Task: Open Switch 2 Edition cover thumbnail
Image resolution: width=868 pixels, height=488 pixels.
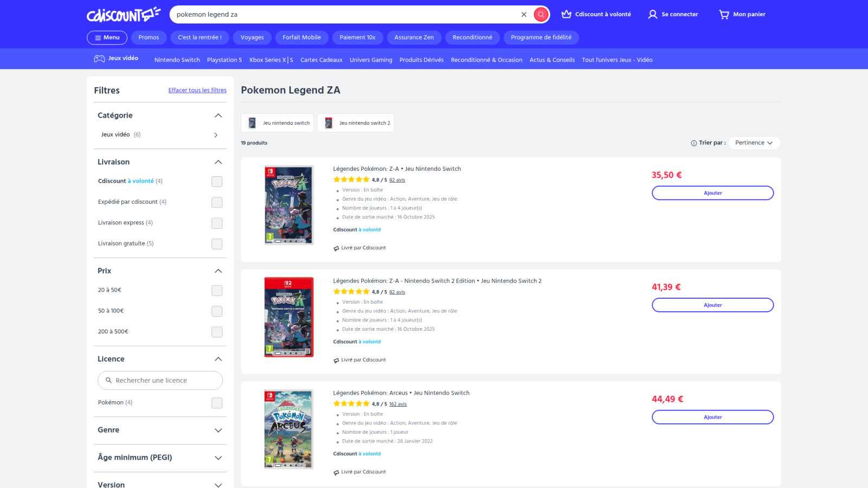Action: point(289,317)
